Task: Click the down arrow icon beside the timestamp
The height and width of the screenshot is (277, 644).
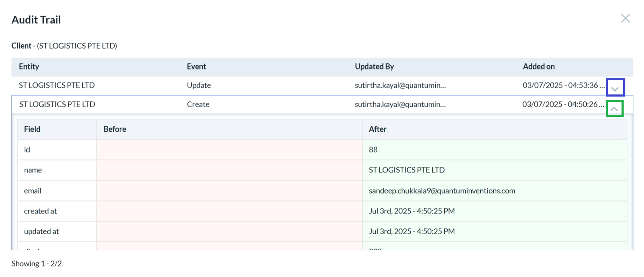Action: 615,88
